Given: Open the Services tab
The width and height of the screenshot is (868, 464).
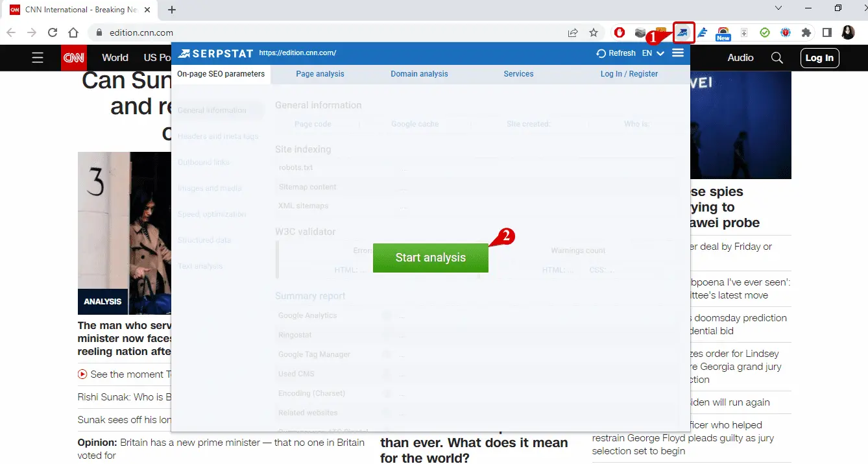Looking at the screenshot, I should [x=518, y=74].
